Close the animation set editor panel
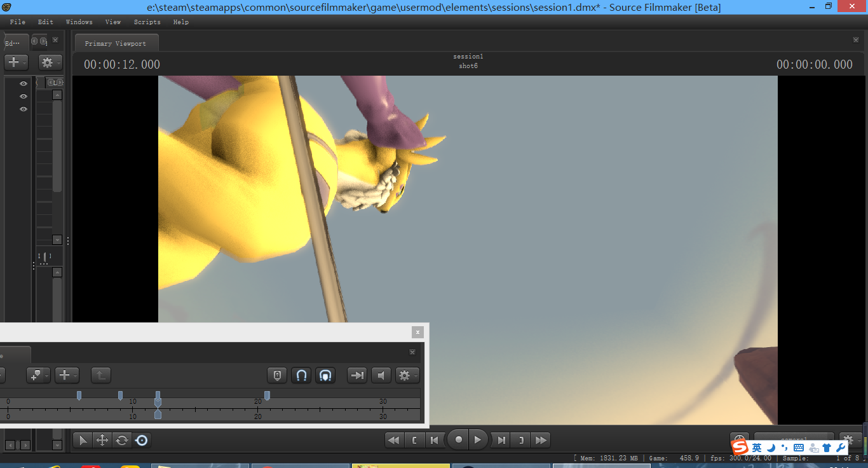868x468 pixels. point(55,40)
